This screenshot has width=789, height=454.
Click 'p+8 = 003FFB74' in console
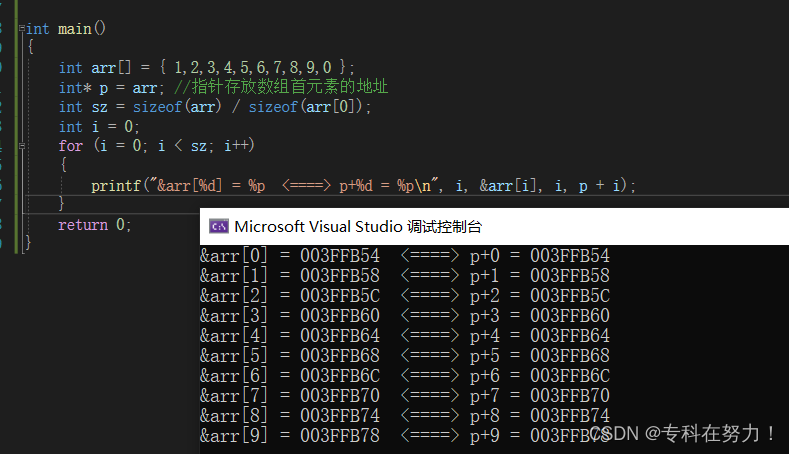539,416
